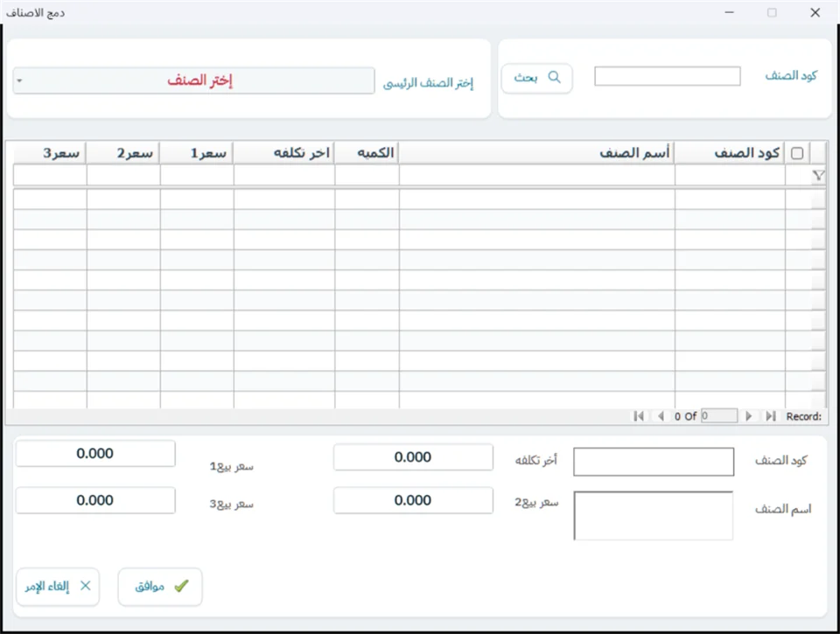Sort by سعر3 column header
The height and width of the screenshot is (634, 840).
tap(50, 153)
